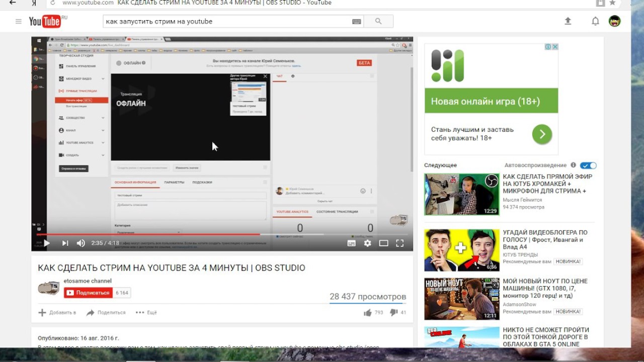
Task: Skip to the next video in player
Action: (x=65, y=243)
